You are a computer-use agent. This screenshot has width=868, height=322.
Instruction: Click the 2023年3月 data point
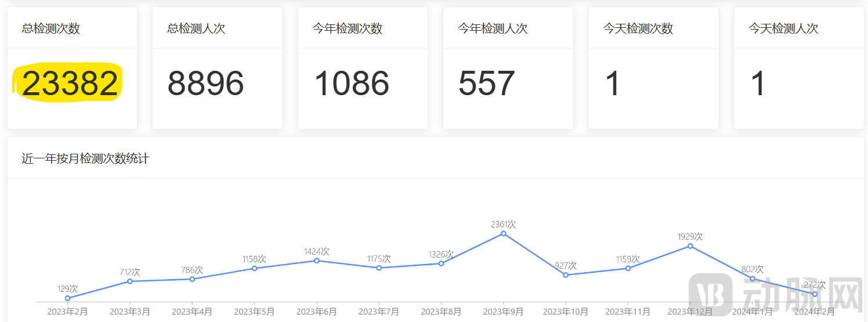point(130,281)
